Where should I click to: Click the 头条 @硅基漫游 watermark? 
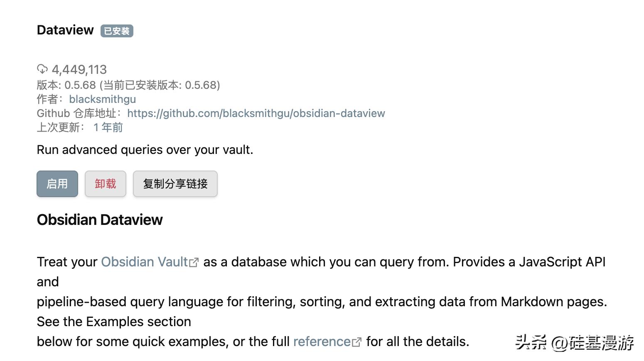click(575, 343)
